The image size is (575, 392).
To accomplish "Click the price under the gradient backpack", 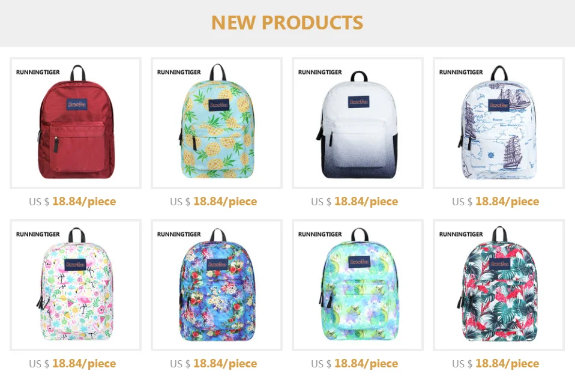I will coord(355,201).
